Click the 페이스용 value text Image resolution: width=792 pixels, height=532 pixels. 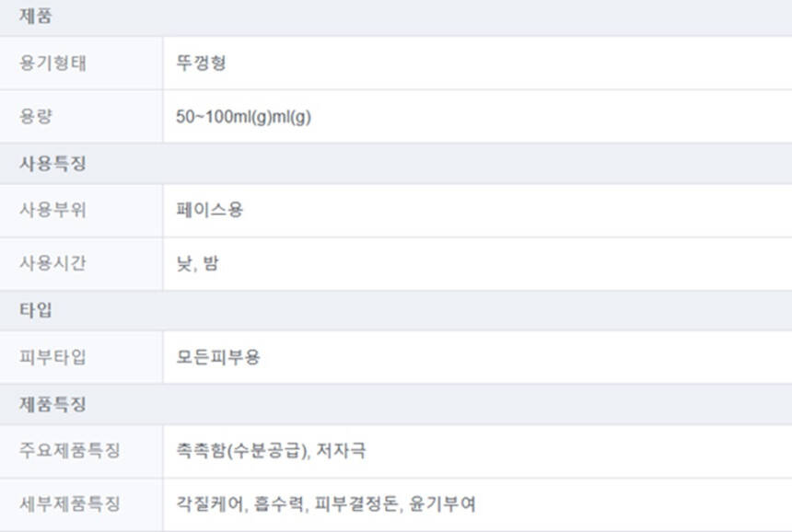210,210
